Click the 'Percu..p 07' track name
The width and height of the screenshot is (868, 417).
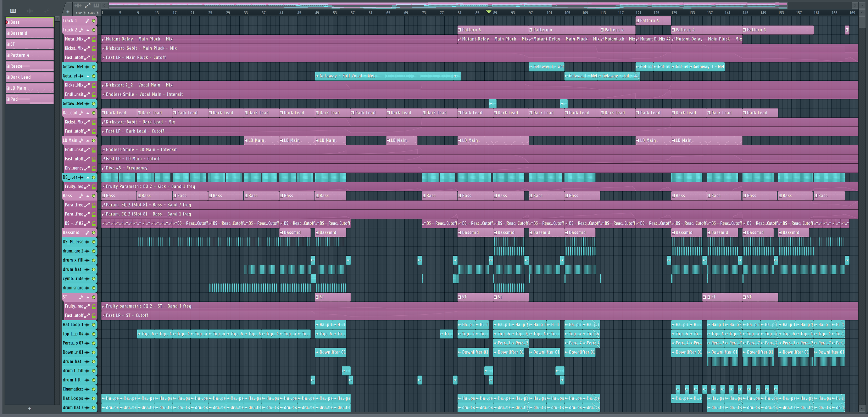coord(73,343)
